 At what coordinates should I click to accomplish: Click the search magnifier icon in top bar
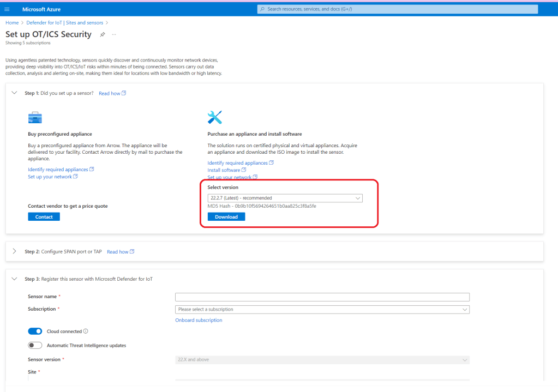coord(262,9)
